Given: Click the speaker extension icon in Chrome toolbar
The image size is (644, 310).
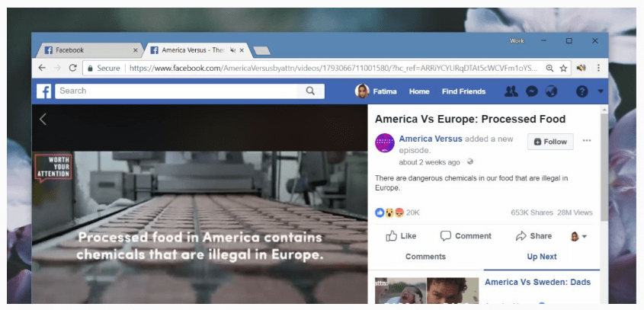Looking at the screenshot, I should coord(581,68).
